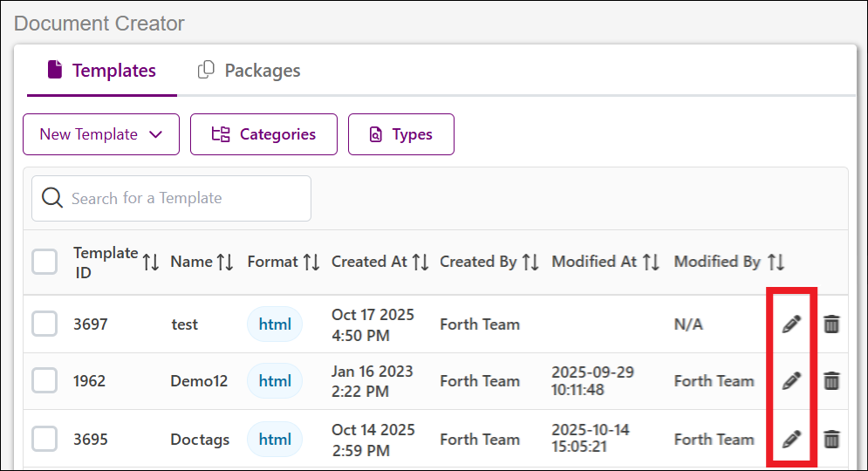868x471 pixels.
Task: Select the Demo12 row checkbox
Action: 44,380
